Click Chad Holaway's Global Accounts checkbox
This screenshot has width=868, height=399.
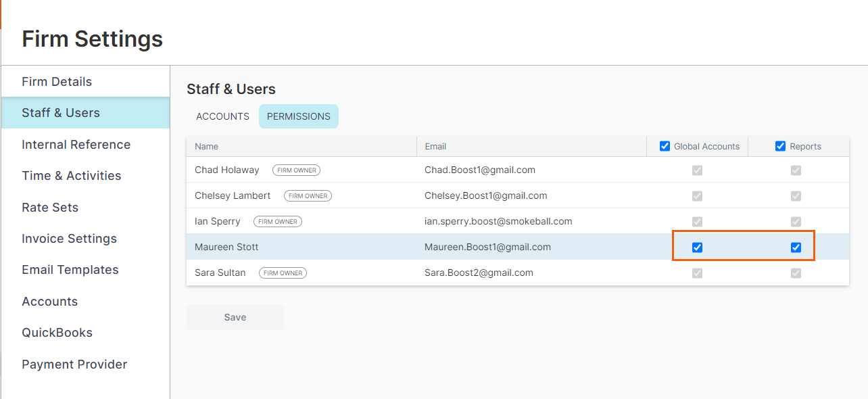[697, 170]
